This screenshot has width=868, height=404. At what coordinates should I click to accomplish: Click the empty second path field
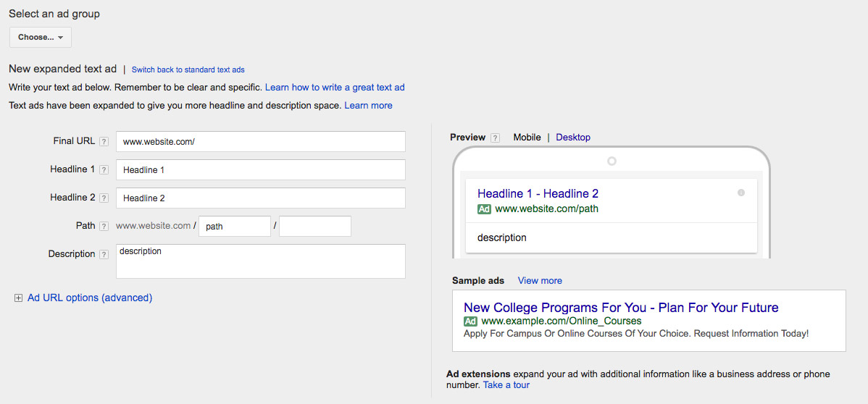(315, 226)
